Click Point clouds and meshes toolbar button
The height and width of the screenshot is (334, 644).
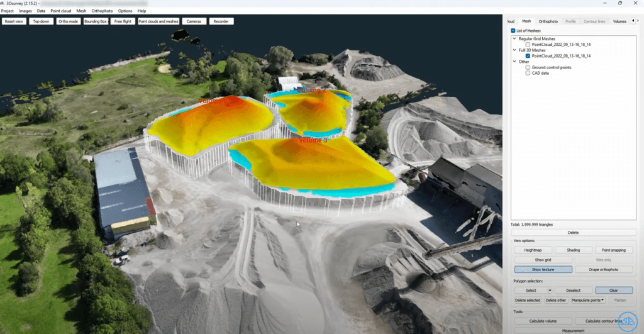click(x=158, y=21)
